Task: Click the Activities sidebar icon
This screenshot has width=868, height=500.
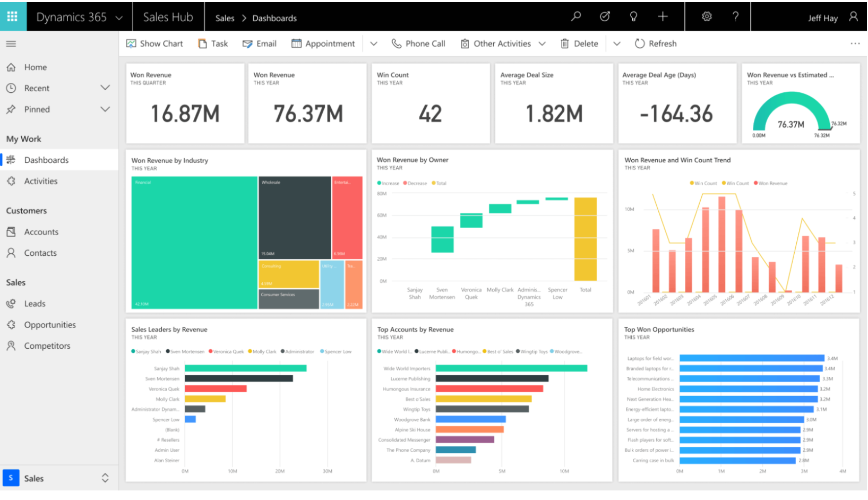Action: pos(11,181)
